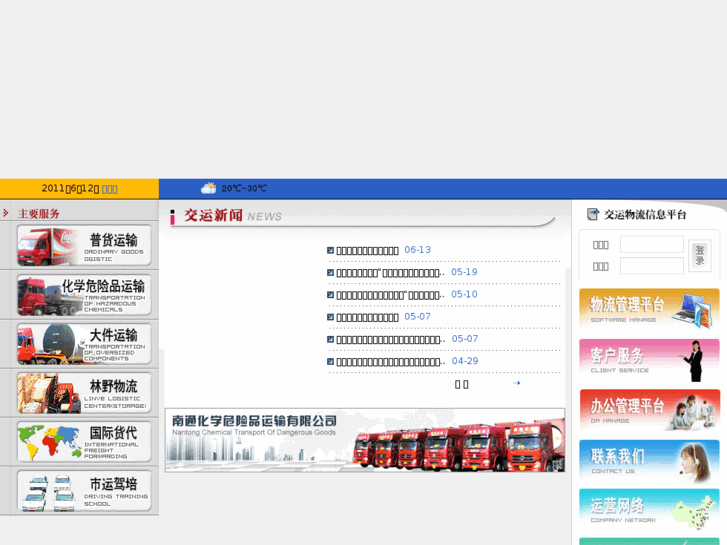Viewport: 727px width, 545px height.
Task: Open the 大件运输 oversized components banner
Action: [84, 344]
